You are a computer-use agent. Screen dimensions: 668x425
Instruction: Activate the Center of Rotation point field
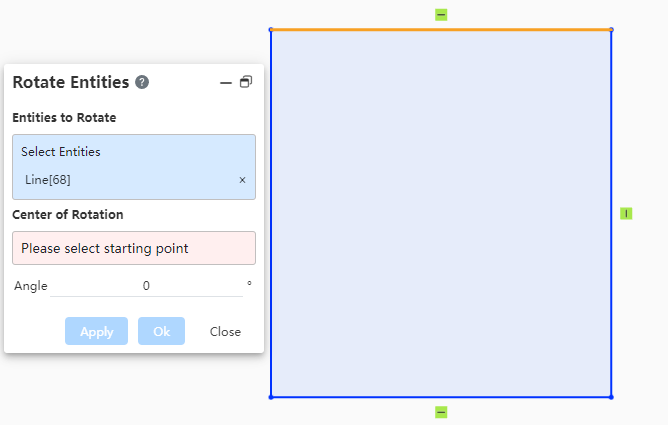(x=134, y=248)
